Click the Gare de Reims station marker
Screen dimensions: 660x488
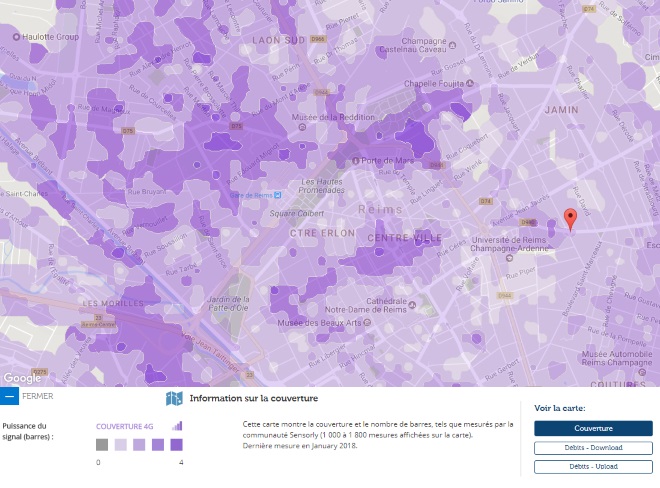coord(277,195)
